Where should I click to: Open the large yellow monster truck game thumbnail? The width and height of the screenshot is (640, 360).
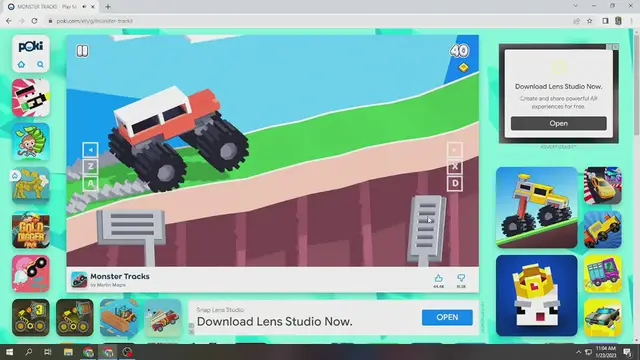[x=536, y=207]
